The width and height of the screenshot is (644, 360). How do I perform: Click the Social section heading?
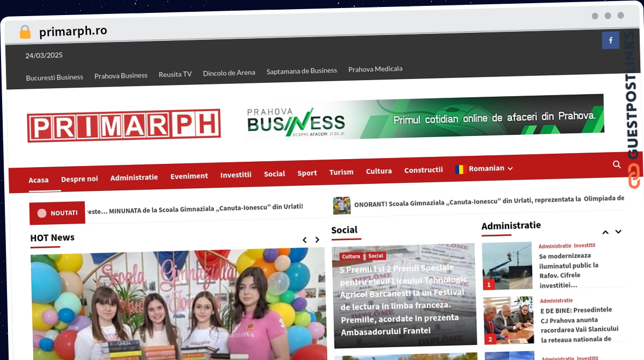(x=344, y=230)
